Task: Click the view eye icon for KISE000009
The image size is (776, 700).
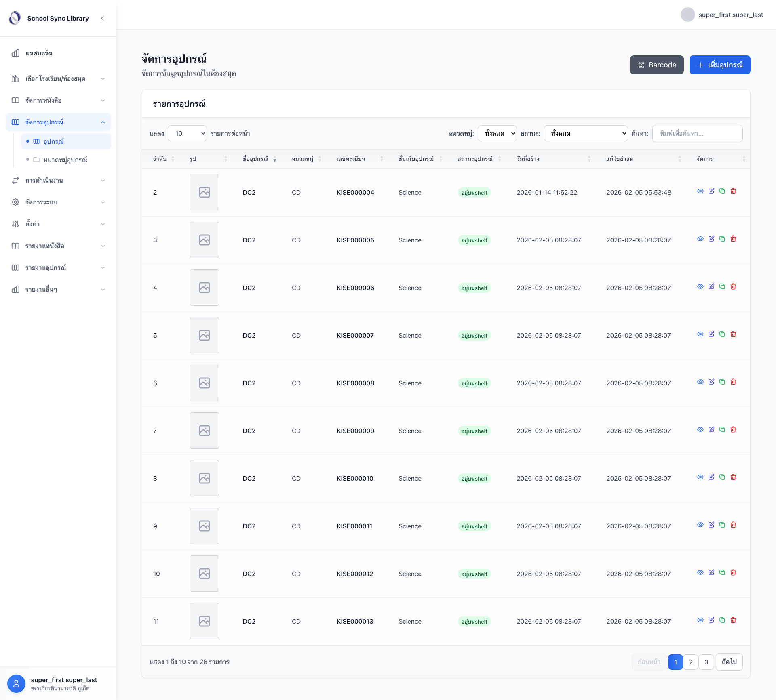Action: 700,429
